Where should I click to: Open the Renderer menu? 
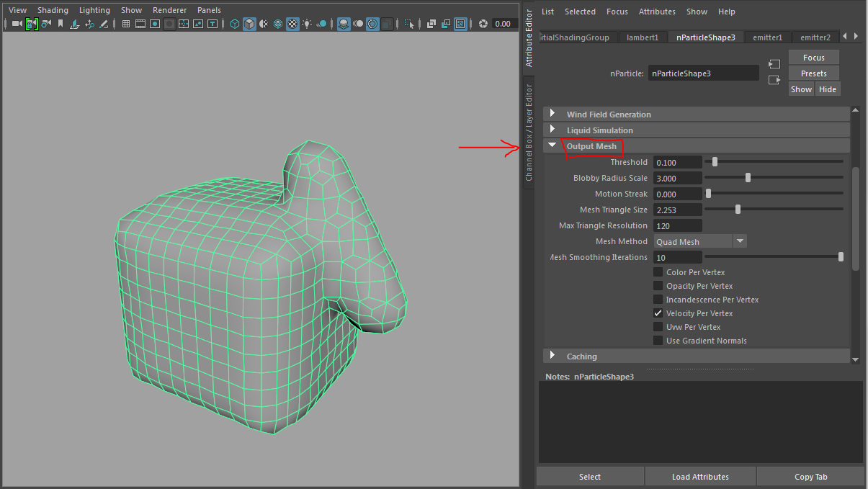click(x=169, y=9)
